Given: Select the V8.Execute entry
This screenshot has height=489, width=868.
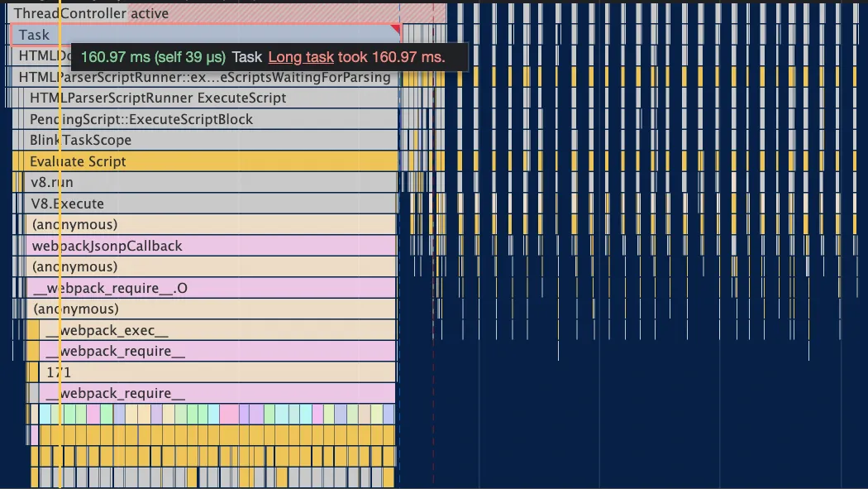Looking at the screenshot, I should [x=211, y=204].
